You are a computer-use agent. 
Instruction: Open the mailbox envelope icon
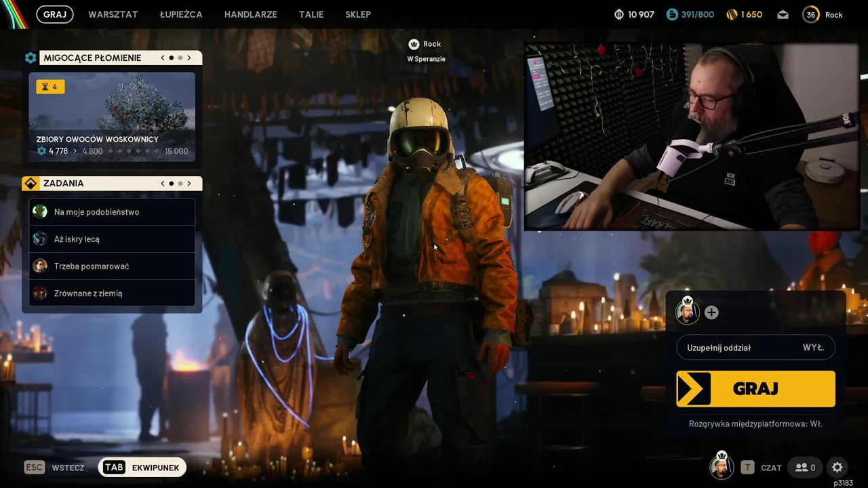(x=783, y=14)
